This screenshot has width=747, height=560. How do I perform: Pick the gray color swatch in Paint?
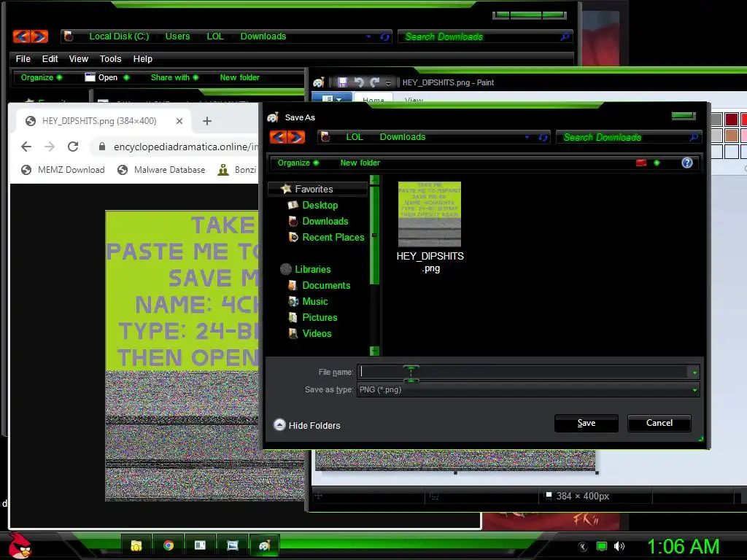[x=716, y=119]
